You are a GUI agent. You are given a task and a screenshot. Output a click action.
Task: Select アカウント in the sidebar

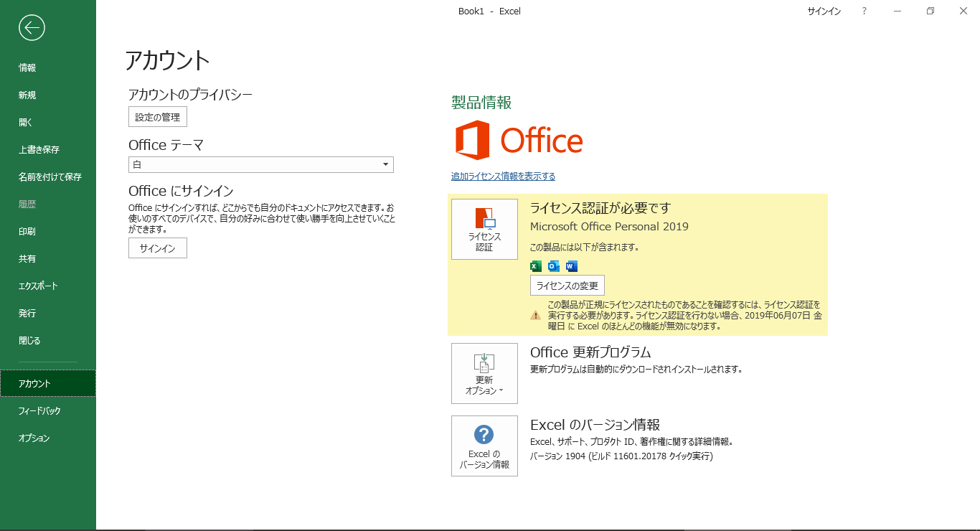click(48, 383)
